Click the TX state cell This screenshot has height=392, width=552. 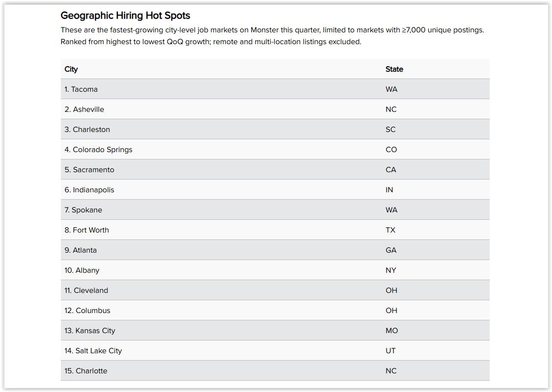tap(390, 230)
